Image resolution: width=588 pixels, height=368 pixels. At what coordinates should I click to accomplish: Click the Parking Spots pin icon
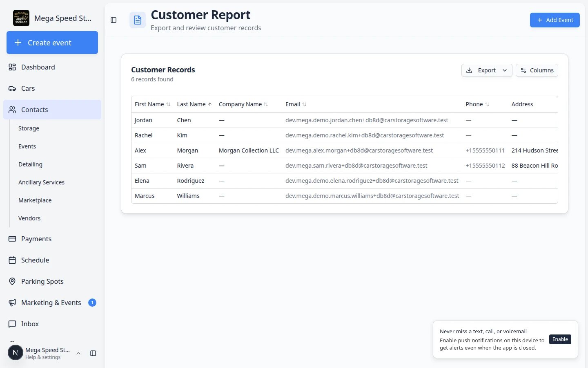point(12,281)
